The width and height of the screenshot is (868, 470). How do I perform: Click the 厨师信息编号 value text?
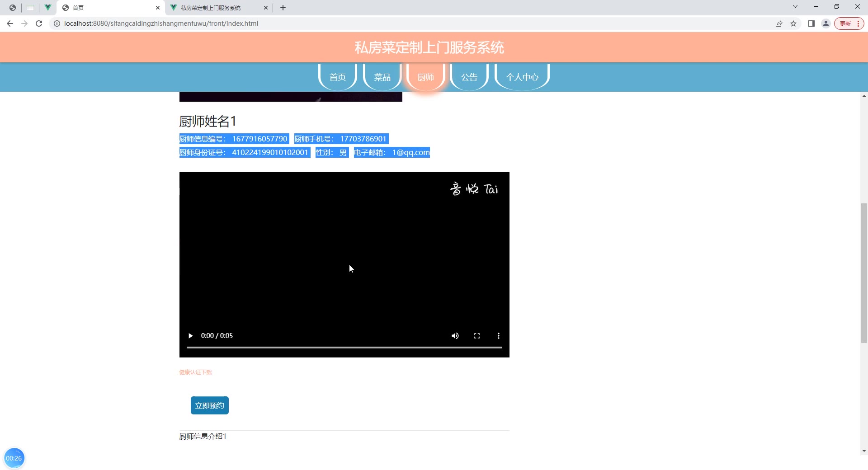click(x=260, y=139)
